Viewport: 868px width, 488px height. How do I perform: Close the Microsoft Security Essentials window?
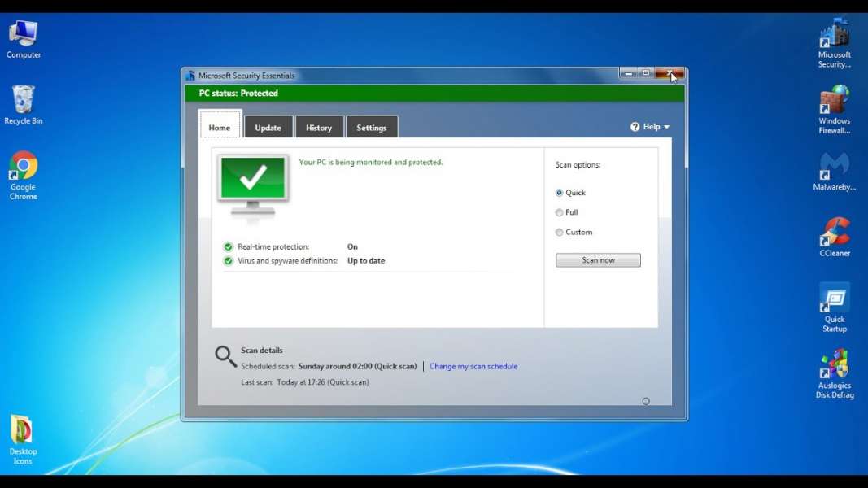click(x=670, y=73)
